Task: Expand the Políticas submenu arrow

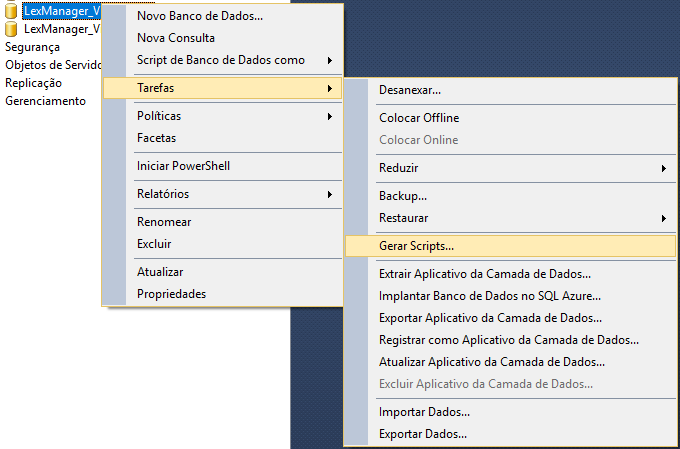Action: [x=330, y=116]
